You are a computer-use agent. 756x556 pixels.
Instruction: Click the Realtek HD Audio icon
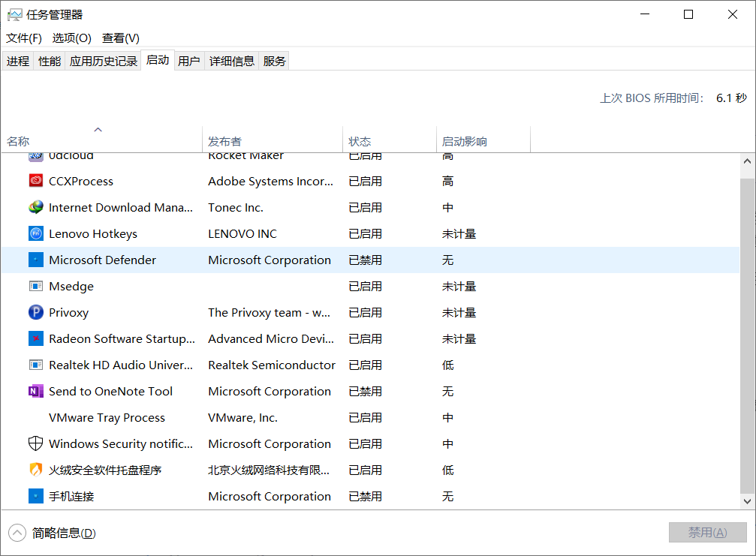click(x=36, y=365)
